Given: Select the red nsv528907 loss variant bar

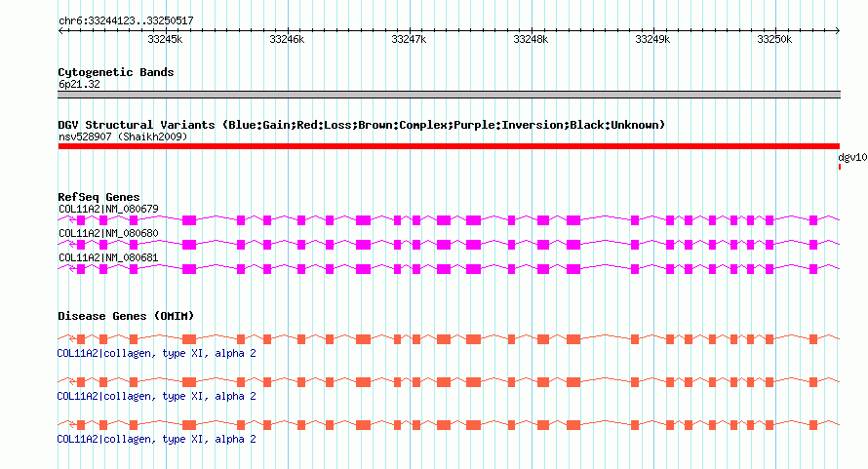Looking at the screenshot, I should (x=449, y=146).
